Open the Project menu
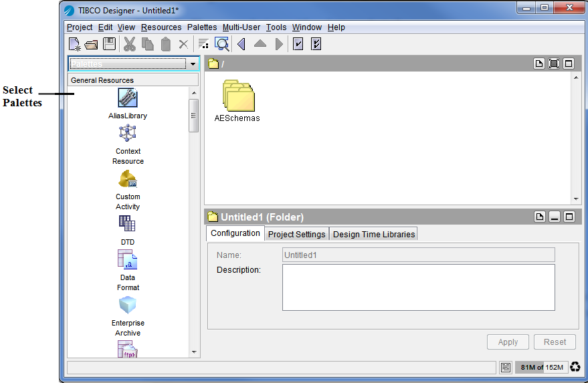This screenshot has width=588, height=383. (80, 27)
